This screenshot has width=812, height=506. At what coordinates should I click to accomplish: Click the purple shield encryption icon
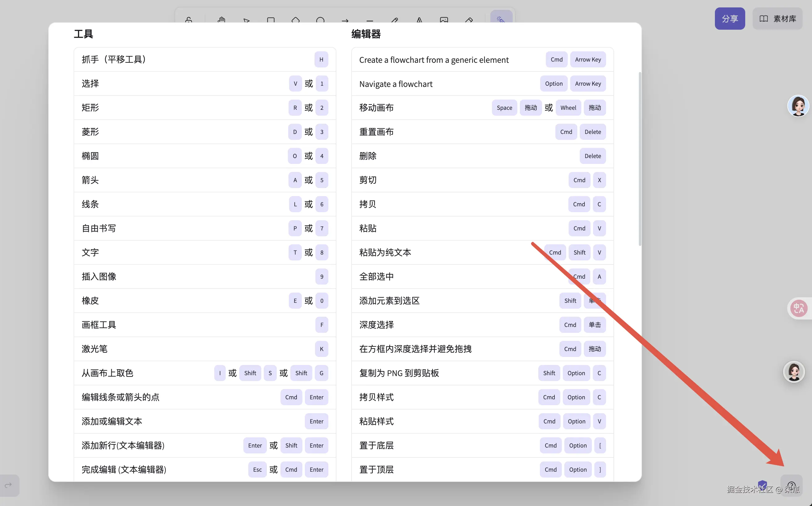(763, 485)
